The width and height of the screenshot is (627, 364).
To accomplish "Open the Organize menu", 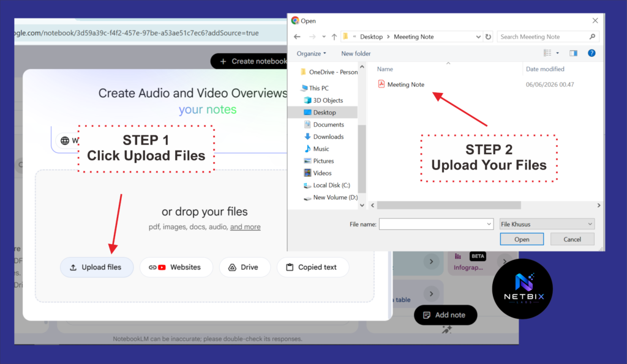I will (311, 54).
